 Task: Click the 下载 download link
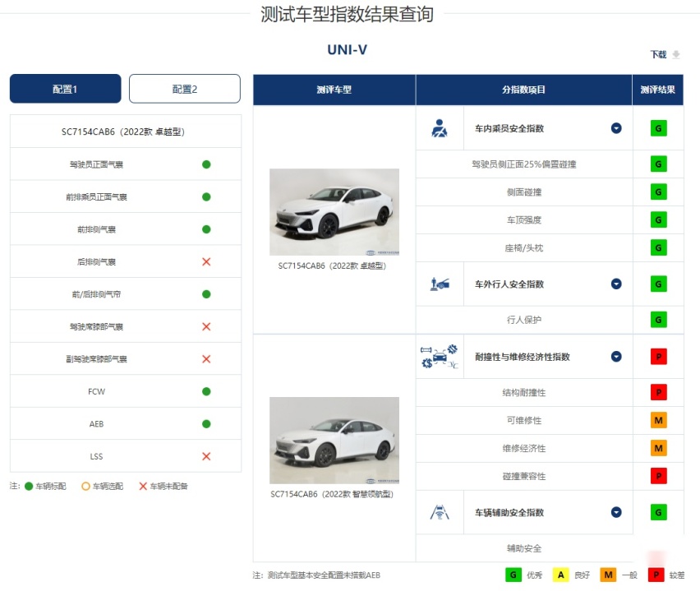(658, 54)
